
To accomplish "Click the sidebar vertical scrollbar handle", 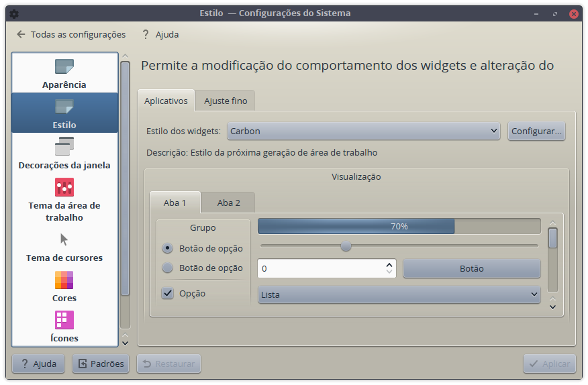I will pos(126,178).
